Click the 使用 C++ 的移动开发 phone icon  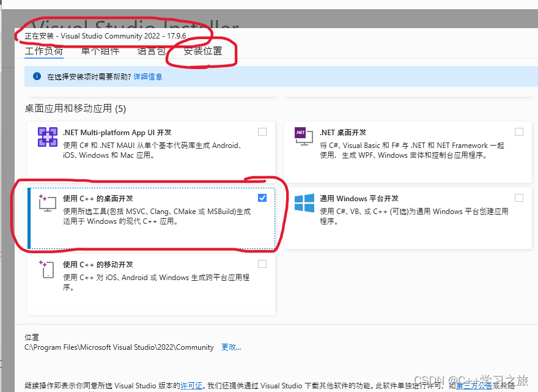point(46,269)
